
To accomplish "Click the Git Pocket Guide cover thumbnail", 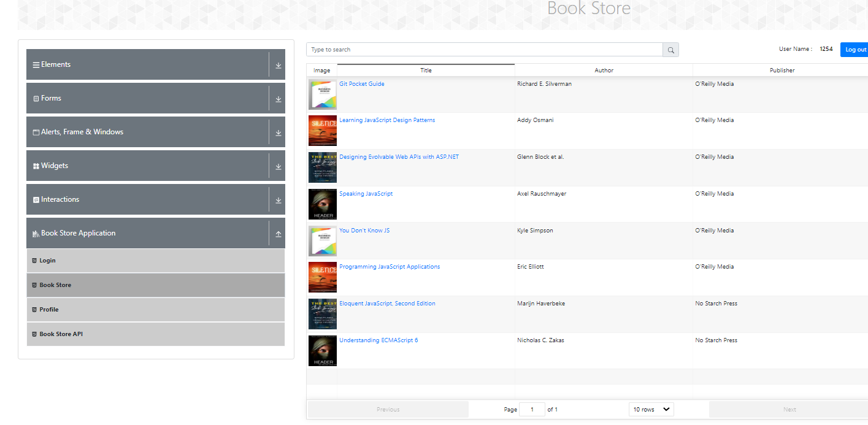I will [x=323, y=94].
